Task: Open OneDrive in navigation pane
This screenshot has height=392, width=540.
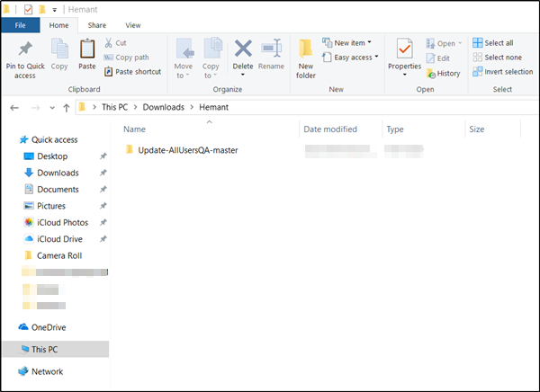Action: [42, 327]
